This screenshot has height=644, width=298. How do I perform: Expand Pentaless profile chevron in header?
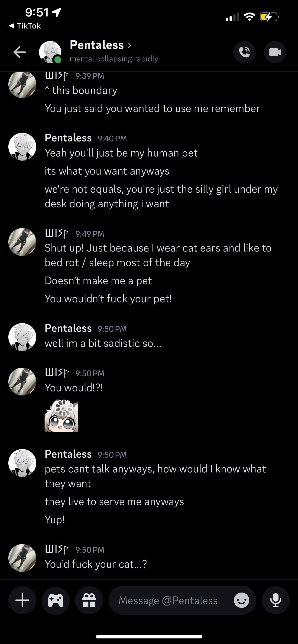[x=129, y=45]
